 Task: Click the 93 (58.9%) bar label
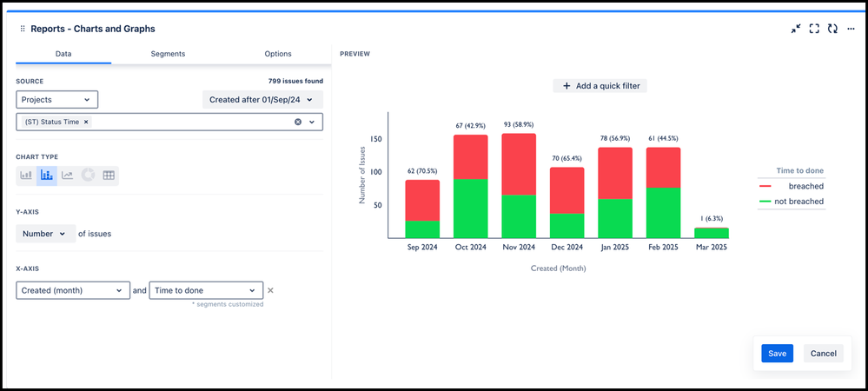[520, 124]
